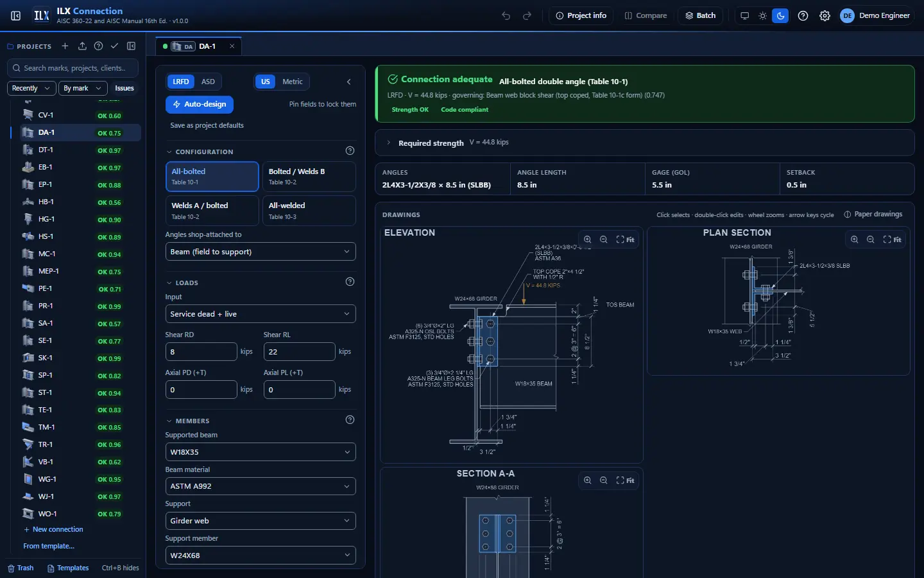Screen dimensions: 924x578
Task: Fit Plan Section drawing to view
Action: pos(892,240)
